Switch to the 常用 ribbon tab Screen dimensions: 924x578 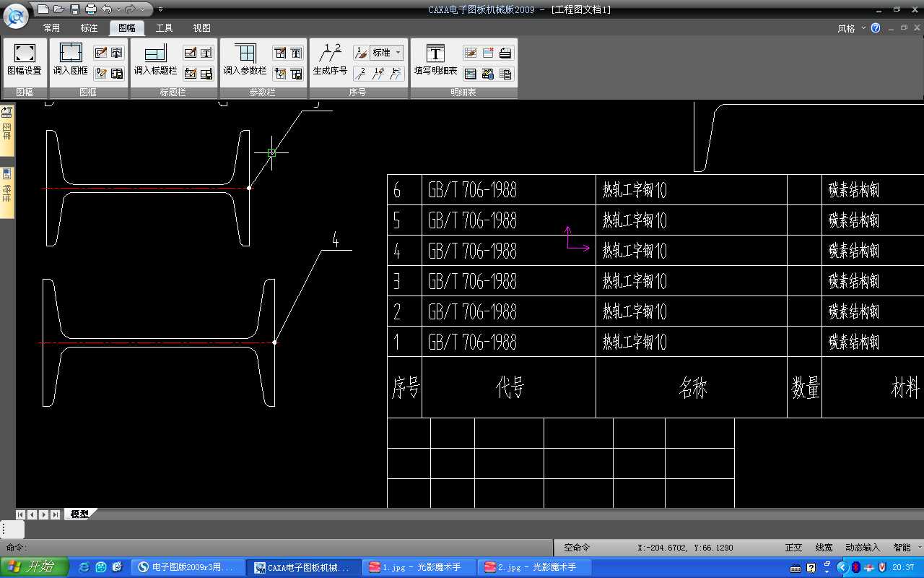tap(51, 28)
